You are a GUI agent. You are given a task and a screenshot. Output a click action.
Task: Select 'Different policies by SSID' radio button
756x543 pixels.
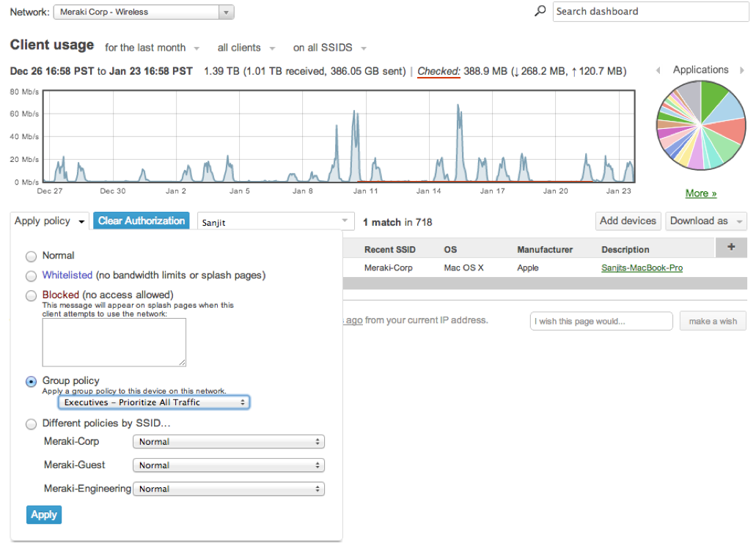pyautogui.click(x=32, y=424)
